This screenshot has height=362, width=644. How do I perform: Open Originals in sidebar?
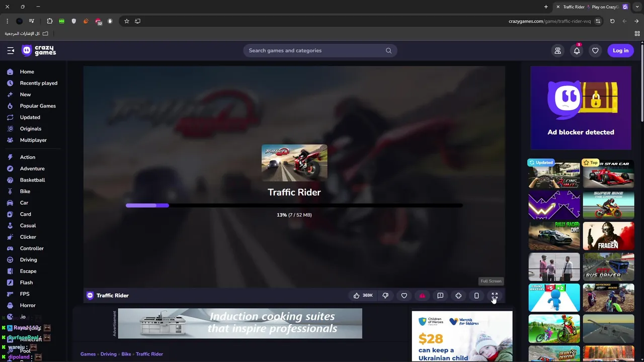click(30, 129)
